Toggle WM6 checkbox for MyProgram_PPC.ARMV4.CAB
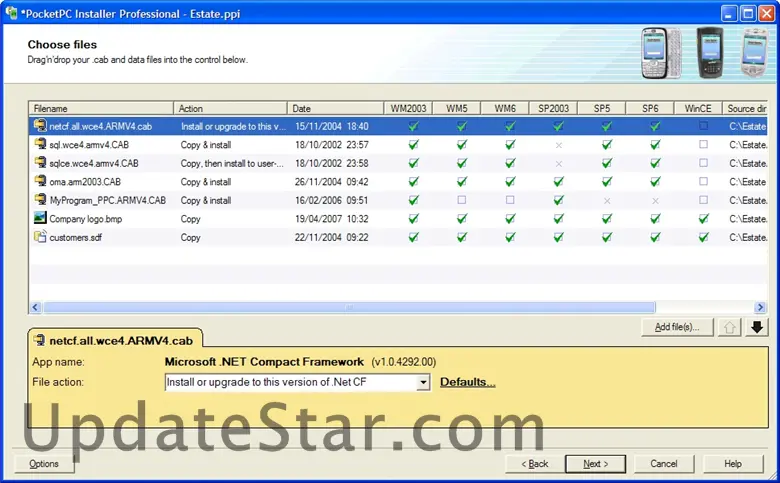780x483 pixels. [510, 200]
